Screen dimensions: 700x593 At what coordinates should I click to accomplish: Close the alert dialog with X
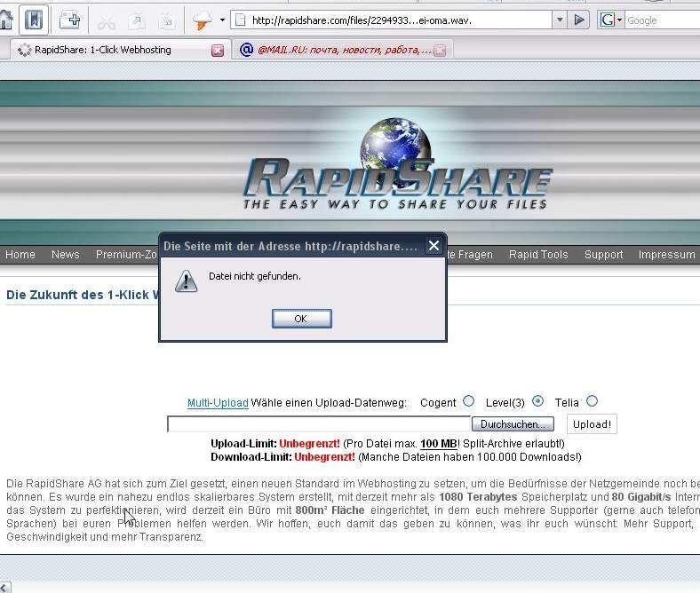(x=434, y=246)
